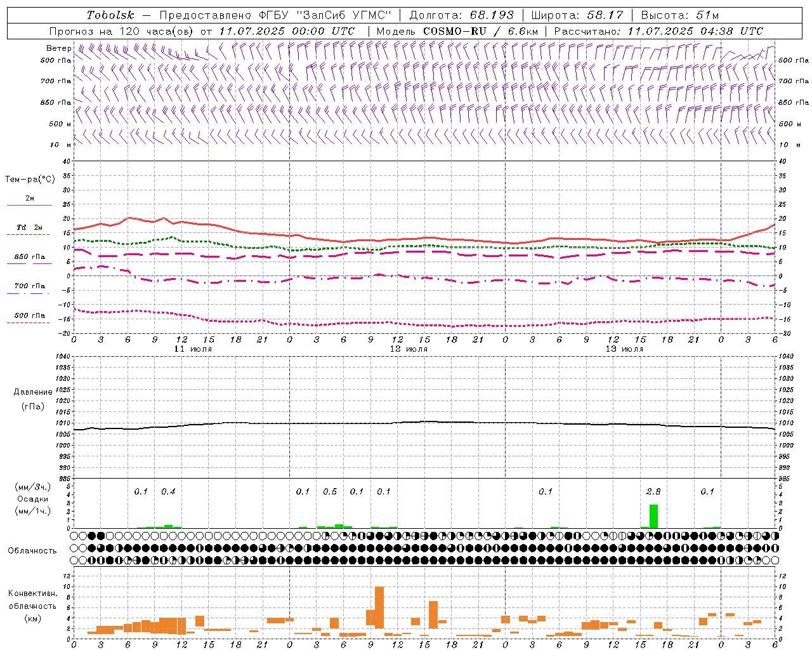This screenshot has width=812, height=650.
Task: Click the 'Ветер' wind panel label
Action: (58, 48)
